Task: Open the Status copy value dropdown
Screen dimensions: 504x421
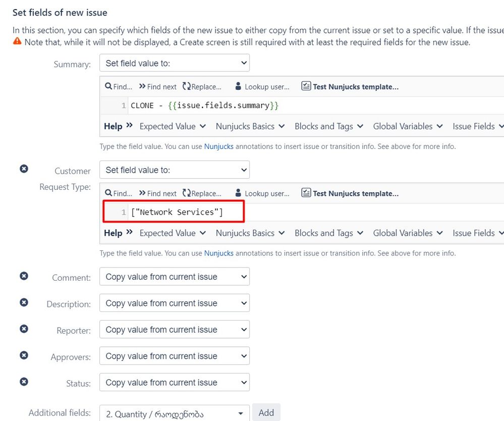Action: 175,382
